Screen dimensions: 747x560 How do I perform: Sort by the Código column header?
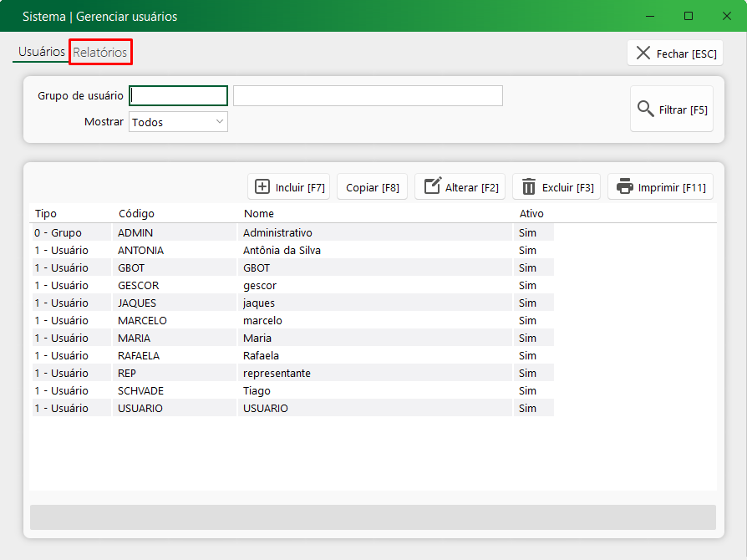pos(136,214)
